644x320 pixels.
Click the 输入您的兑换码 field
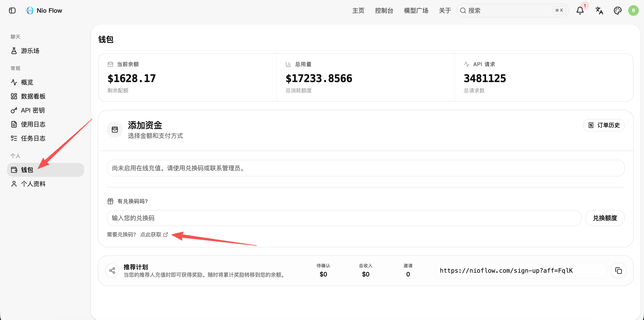[344, 218]
